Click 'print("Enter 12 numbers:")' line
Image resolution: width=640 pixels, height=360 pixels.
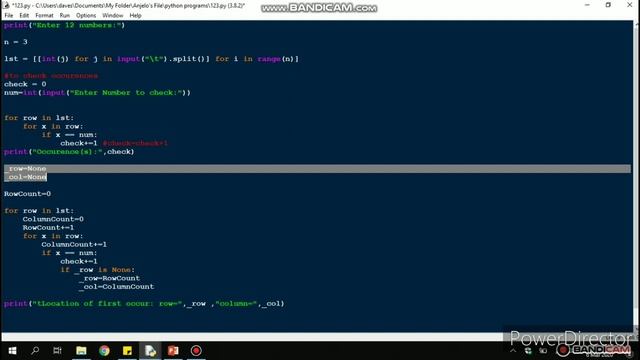pos(64,25)
